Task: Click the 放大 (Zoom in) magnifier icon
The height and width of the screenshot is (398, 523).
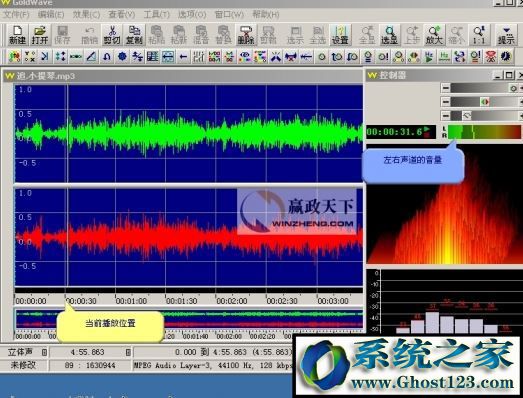Action: [x=434, y=35]
